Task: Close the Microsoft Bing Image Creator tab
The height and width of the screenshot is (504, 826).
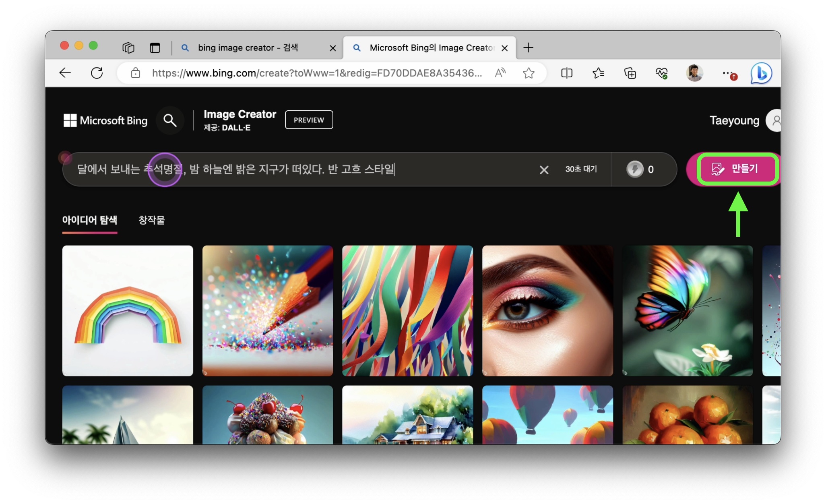Action: tap(504, 48)
